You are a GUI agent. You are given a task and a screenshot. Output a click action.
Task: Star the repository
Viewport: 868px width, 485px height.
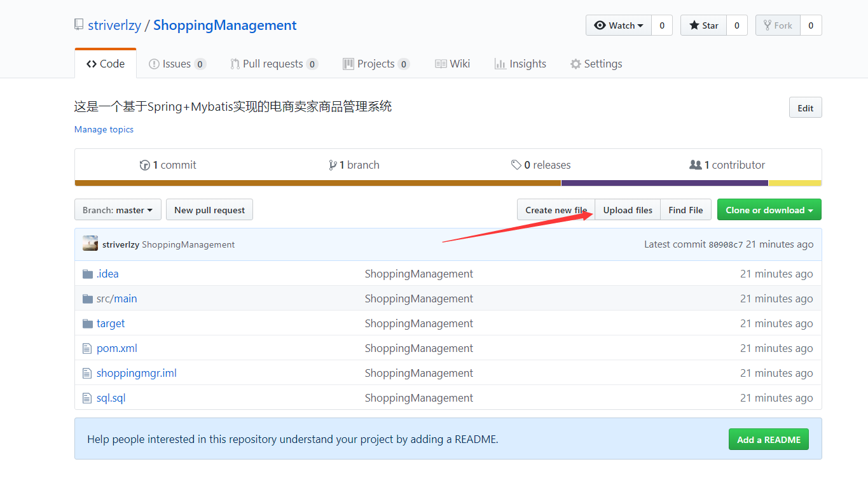(x=703, y=25)
